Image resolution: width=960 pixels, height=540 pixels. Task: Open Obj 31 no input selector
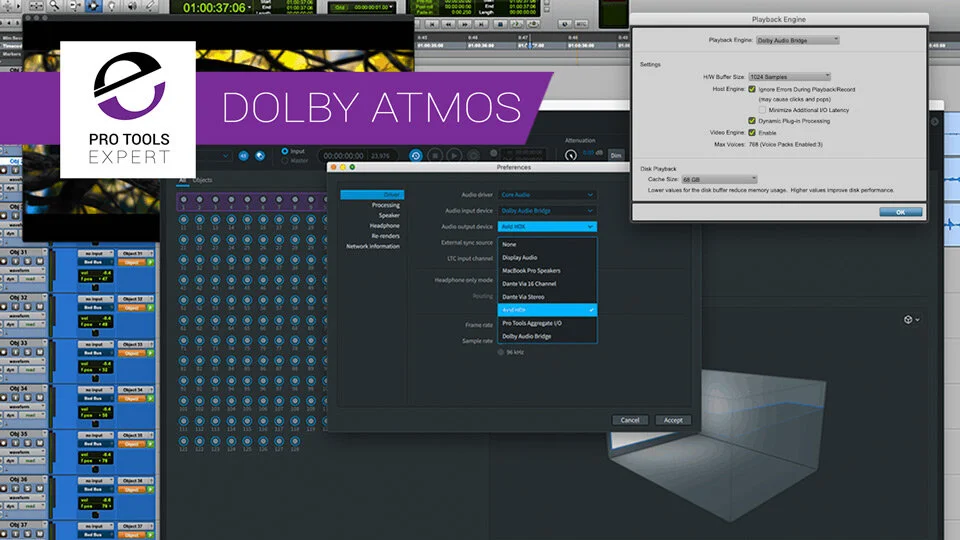point(96,253)
